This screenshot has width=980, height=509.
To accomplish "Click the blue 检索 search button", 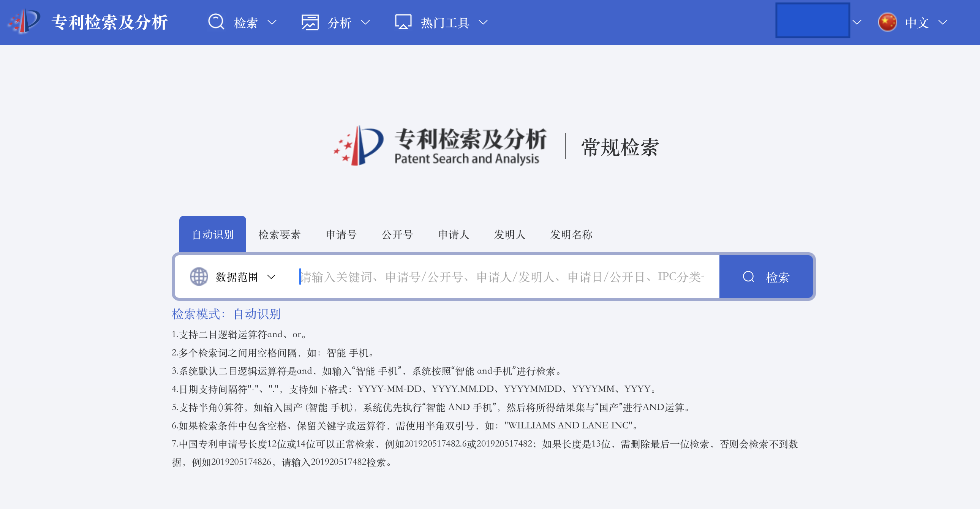I will 766,277.
